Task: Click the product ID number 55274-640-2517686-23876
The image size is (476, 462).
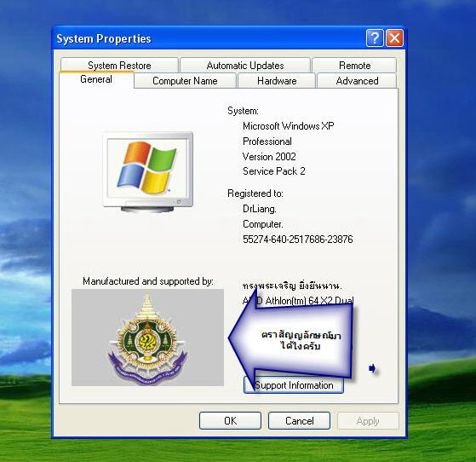Action: click(298, 240)
